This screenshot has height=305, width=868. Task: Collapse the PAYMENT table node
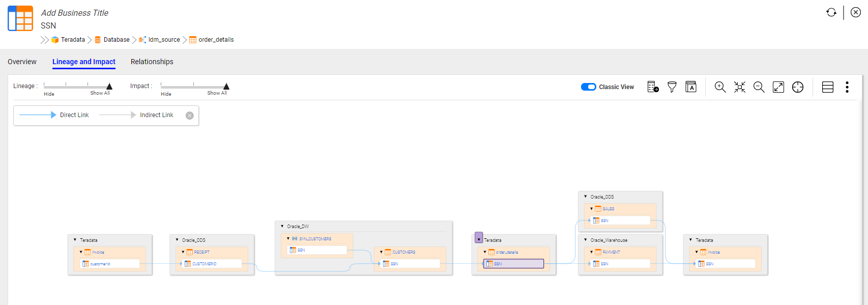[592, 252]
